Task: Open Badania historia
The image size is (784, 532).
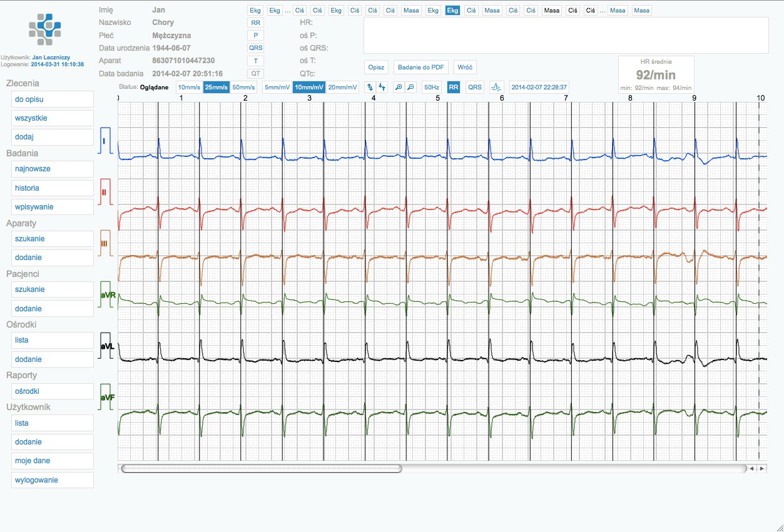Action: click(53, 188)
